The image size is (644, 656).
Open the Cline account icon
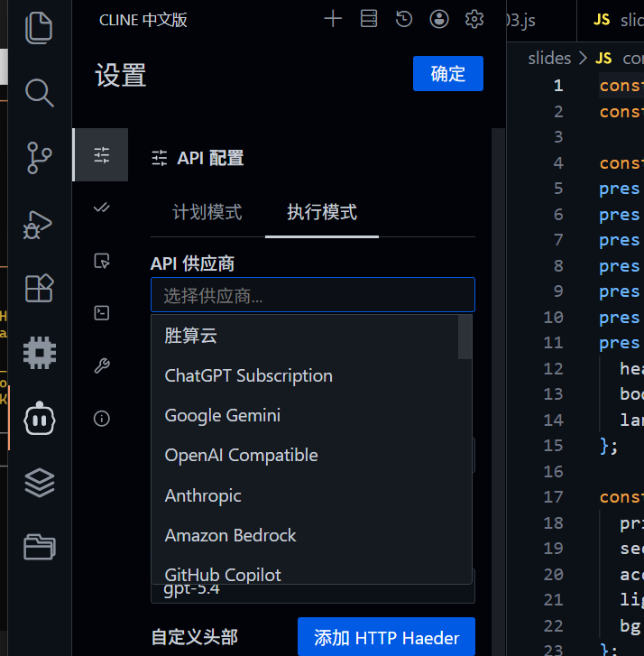[439, 19]
